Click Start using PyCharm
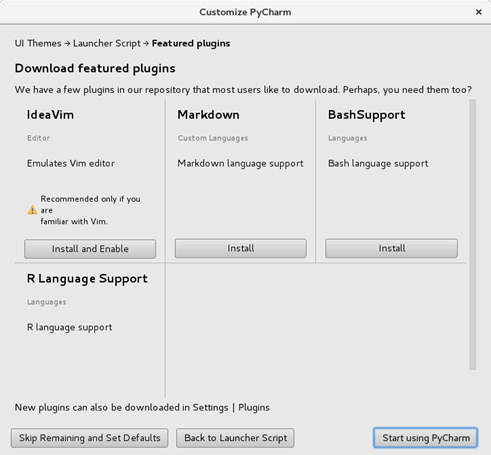Viewport: 491px width, 455px height. tap(426, 438)
